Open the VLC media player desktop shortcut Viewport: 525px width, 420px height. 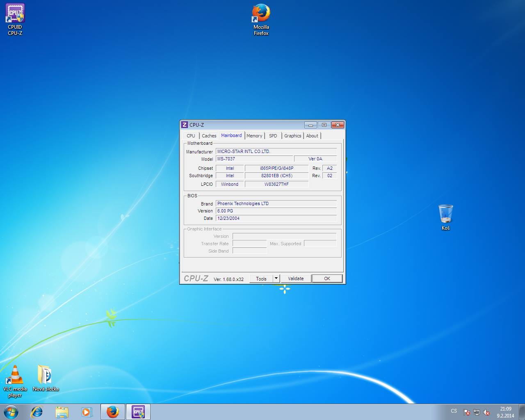tap(15, 381)
